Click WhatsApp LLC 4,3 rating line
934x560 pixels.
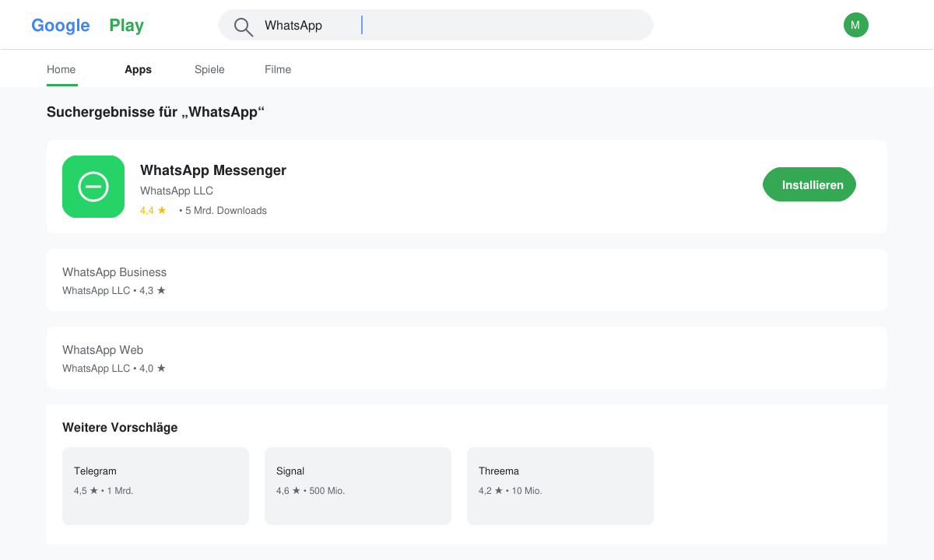pyautogui.click(x=114, y=290)
